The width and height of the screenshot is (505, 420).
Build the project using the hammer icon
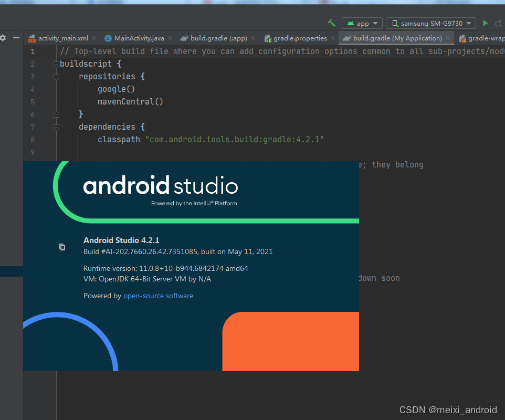(331, 23)
